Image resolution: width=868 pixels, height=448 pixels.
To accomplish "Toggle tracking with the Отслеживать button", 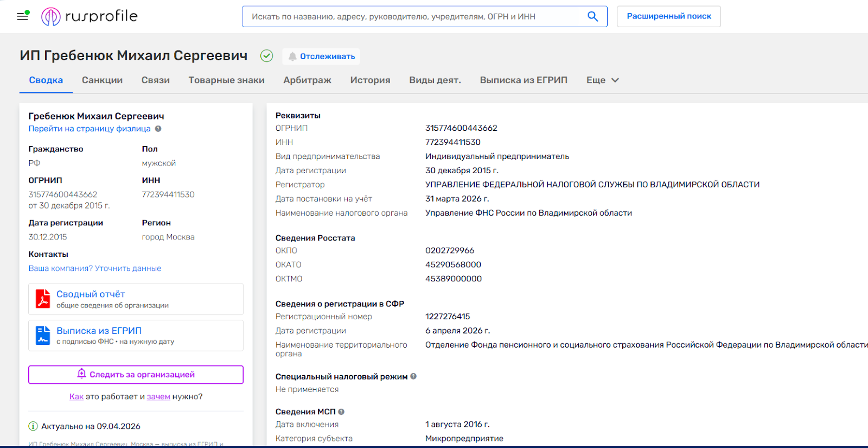I will (321, 56).
